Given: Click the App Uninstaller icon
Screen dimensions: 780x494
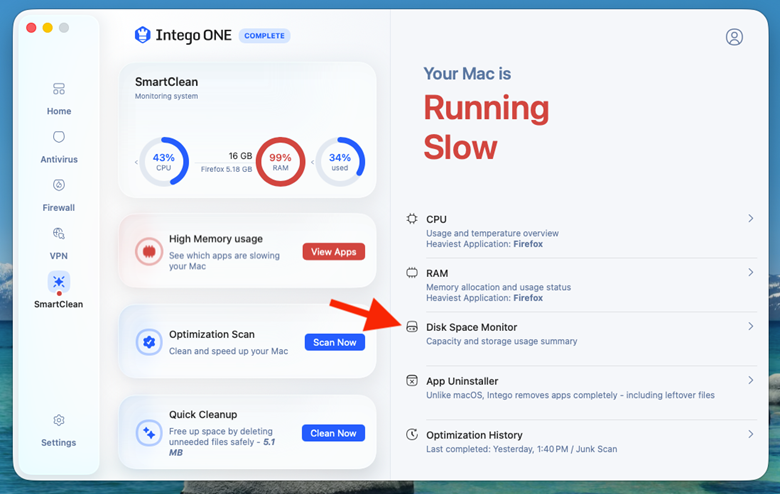Looking at the screenshot, I should (x=412, y=381).
